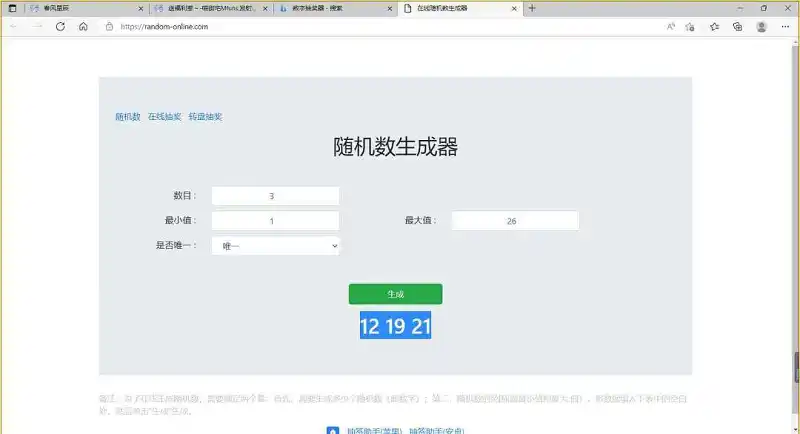Switch to the third tab ending in 搜索
The width and height of the screenshot is (800, 434).
click(x=335, y=8)
